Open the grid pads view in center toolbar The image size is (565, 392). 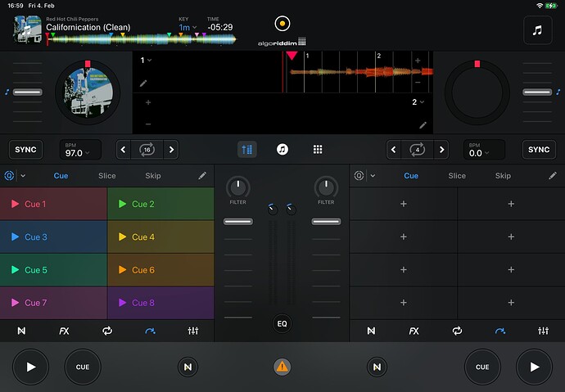(x=318, y=150)
